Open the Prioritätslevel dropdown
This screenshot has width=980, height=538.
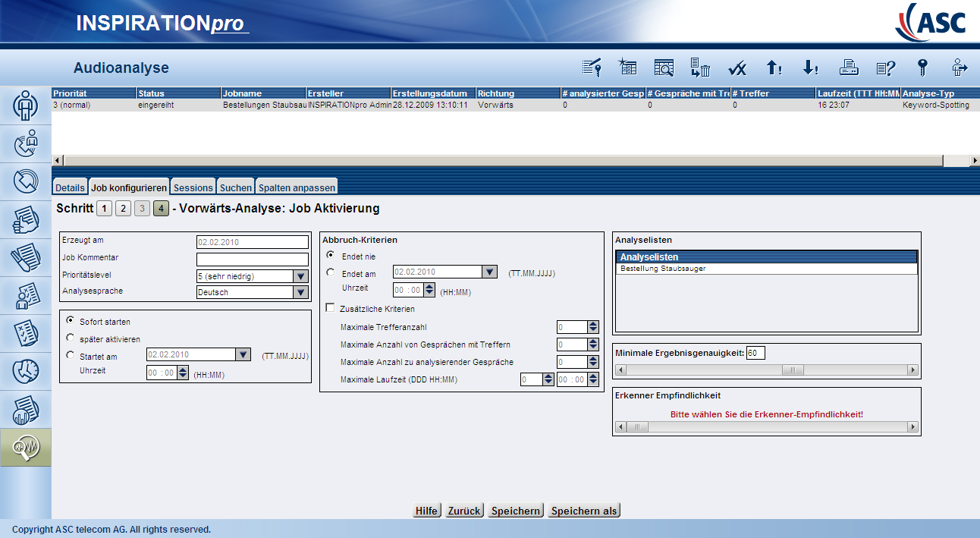pos(301,276)
